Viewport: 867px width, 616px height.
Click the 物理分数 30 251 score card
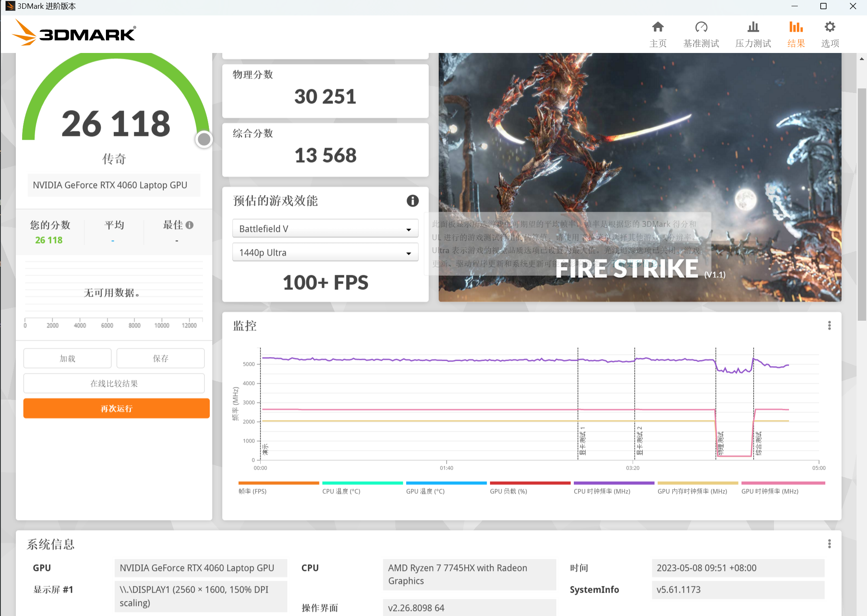click(x=325, y=91)
